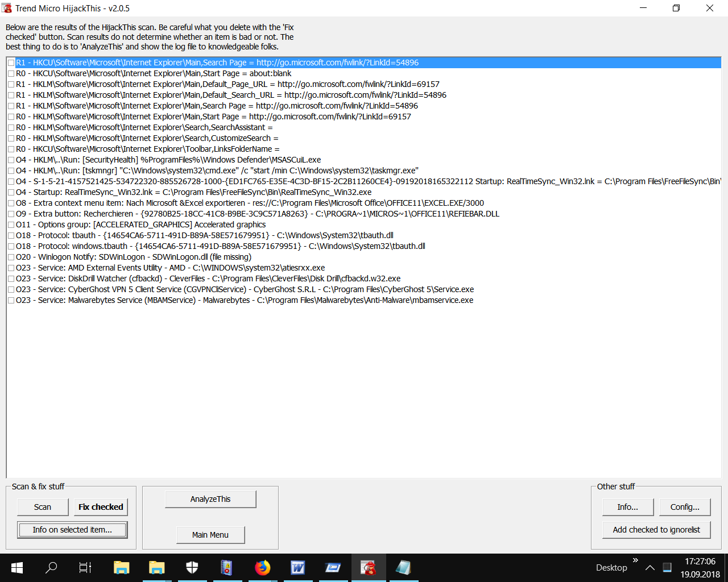728x582 pixels.
Task: Tick the O11 ACCELERATED_GRAPHICS options checkbox
Action: pos(11,225)
